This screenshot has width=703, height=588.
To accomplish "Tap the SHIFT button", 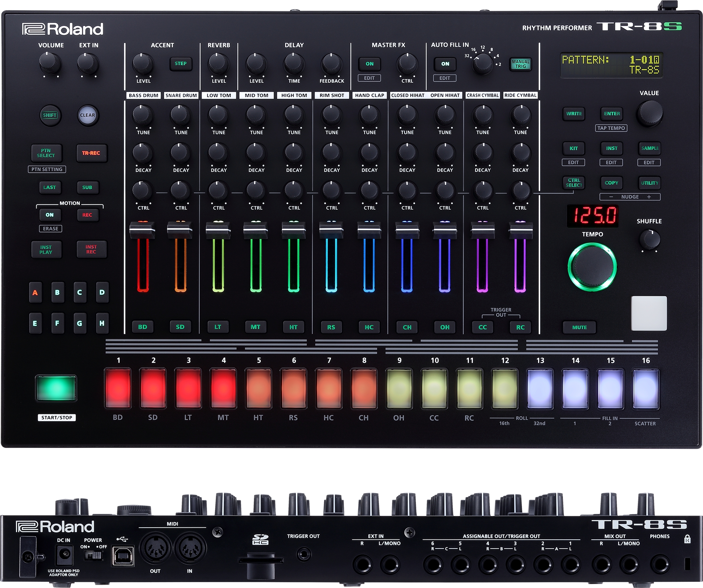I will coord(50,114).
